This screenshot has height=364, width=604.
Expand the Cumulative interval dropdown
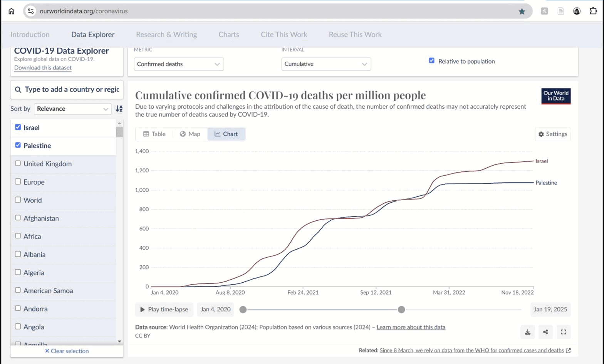click(326, 64)
